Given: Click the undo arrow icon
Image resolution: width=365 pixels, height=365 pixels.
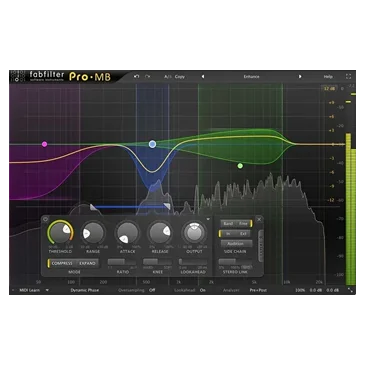Looking at the screenshot, I should (x=136, y=77).
